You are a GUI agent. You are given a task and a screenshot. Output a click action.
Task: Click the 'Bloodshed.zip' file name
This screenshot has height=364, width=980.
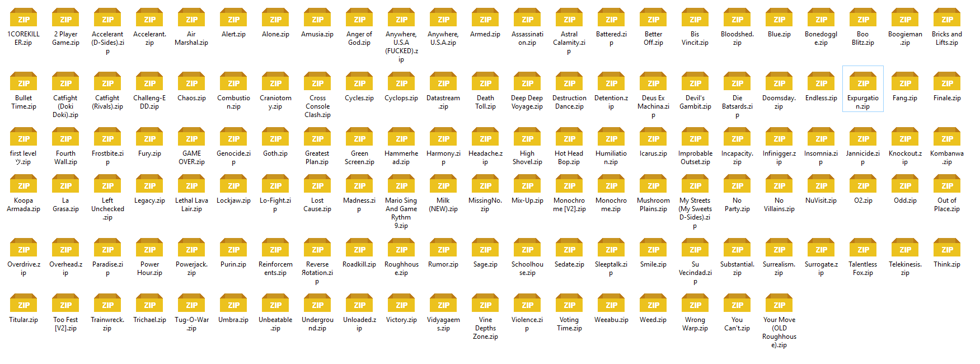737,38
